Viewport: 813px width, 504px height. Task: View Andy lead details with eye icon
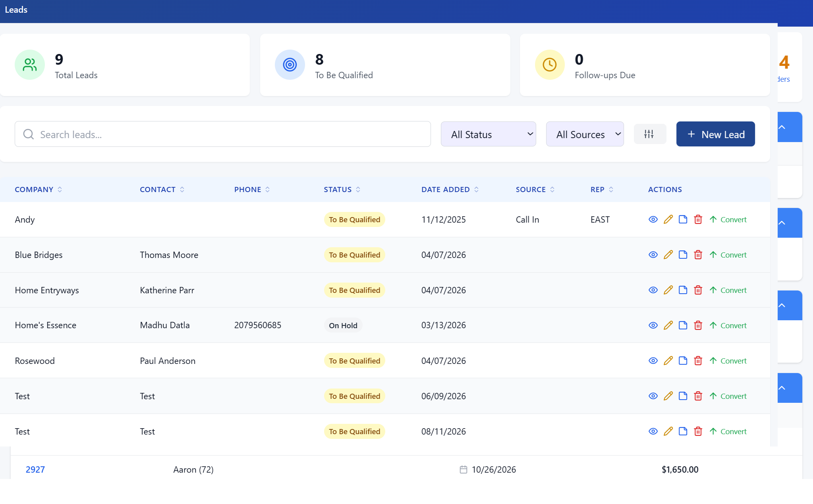tap(653, 219)
